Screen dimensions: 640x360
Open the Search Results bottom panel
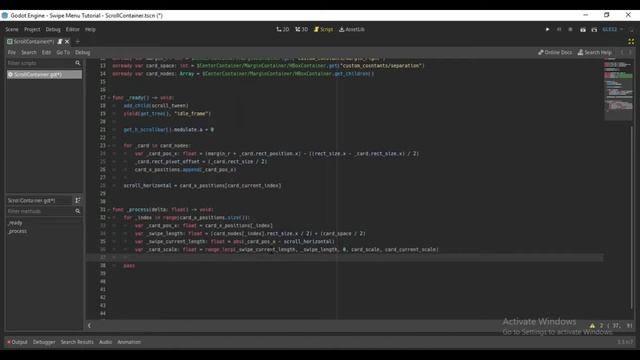(77, 342)
